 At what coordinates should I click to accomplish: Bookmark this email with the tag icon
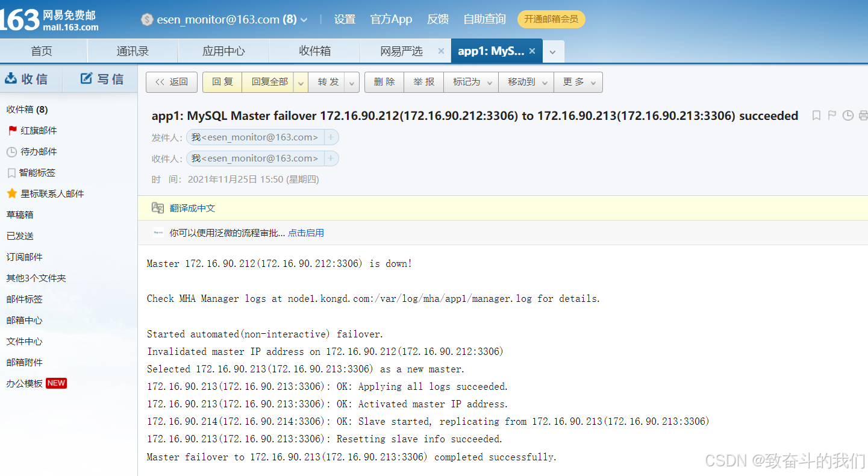click(x=816, y=116)
